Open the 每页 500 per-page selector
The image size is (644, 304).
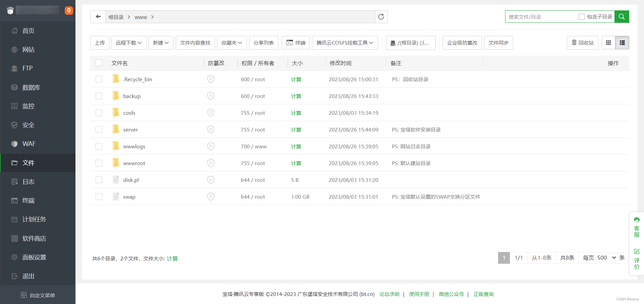(x=607, y=258)
